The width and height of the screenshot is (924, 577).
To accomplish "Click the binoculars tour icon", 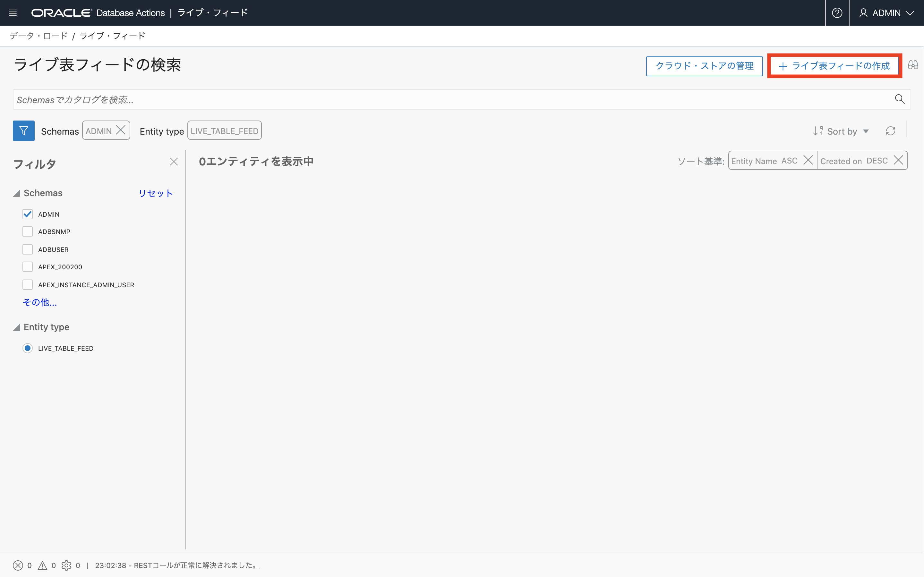I will coord(913,65).
